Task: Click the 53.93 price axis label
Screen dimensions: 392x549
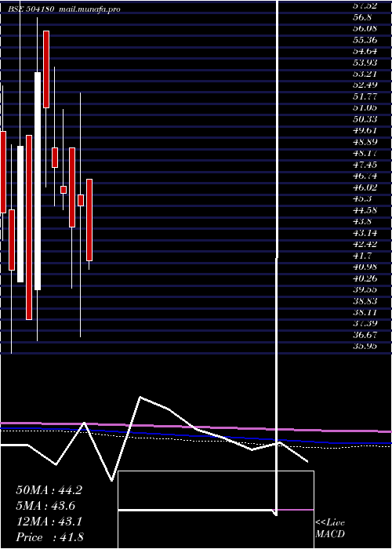Action: tap(365, 63)
